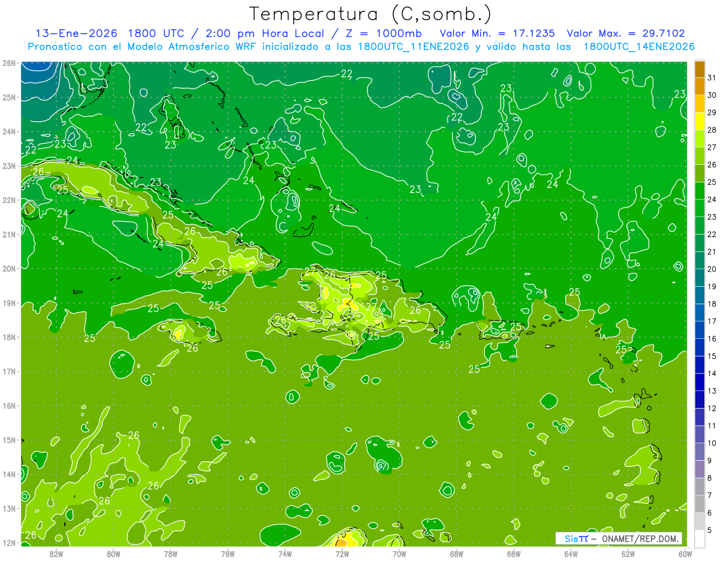Click the latitude axis label 25N
The width and height of the screenshot is (728, 562).
click(8, 98)
